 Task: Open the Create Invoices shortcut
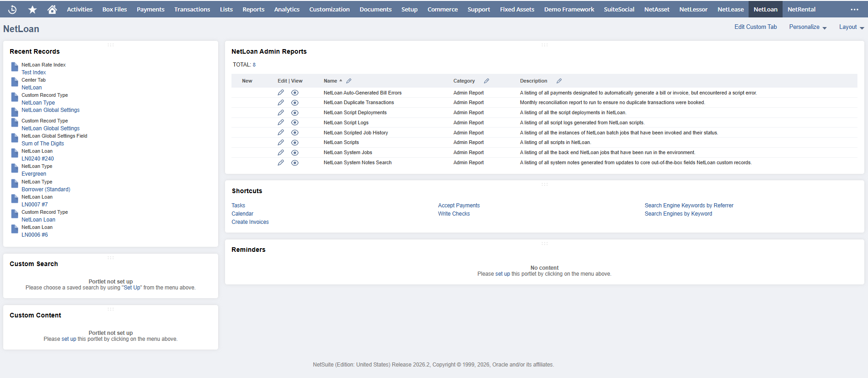[250, 222]
